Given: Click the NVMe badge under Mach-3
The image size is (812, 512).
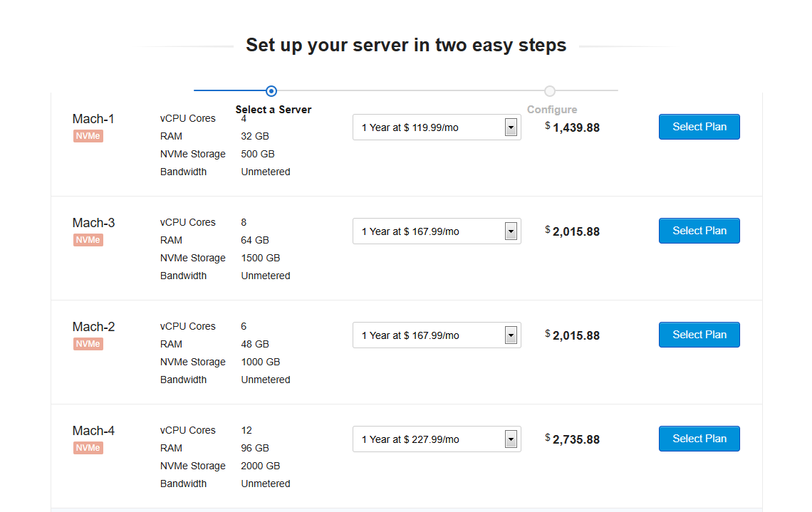Looking at the screenshot, I should (x=88, y=240).
